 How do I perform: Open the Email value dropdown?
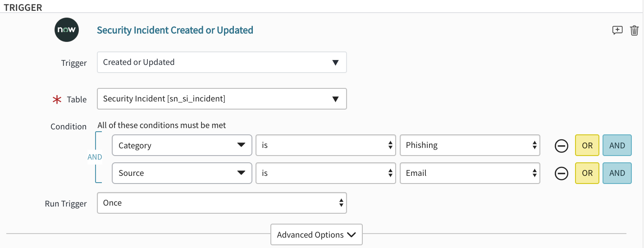[x=470, y=173]
